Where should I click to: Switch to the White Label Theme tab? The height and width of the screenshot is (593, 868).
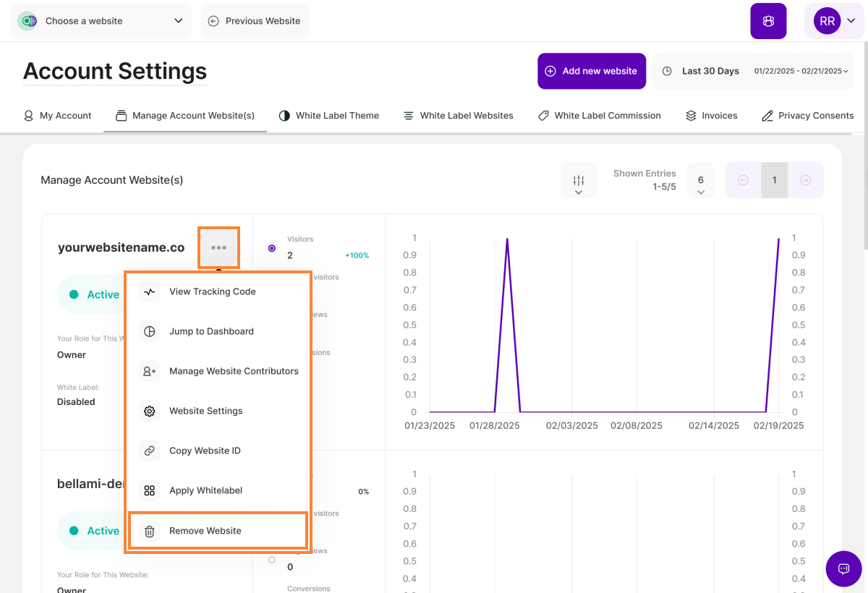coord(329,116)
